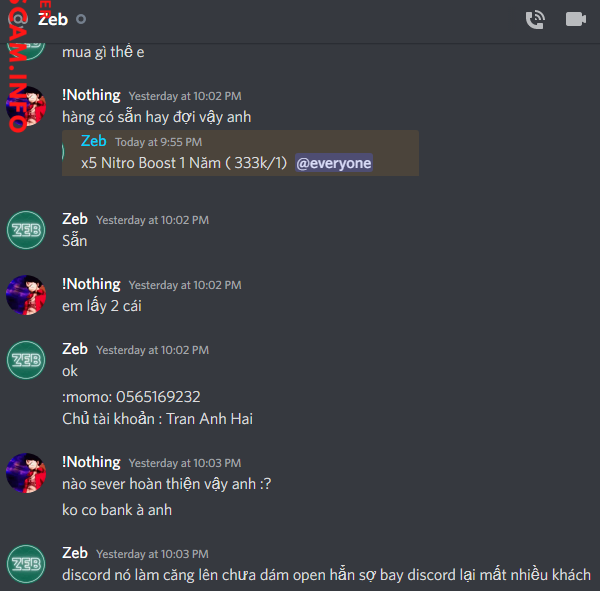The image size is (600, 591).
Task: Click the momo number 0565169232 message
Action: coord(131,397)
